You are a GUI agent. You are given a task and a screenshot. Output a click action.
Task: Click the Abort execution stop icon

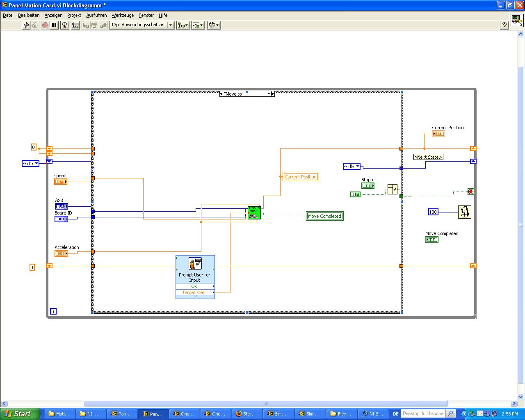click(45, 25)
